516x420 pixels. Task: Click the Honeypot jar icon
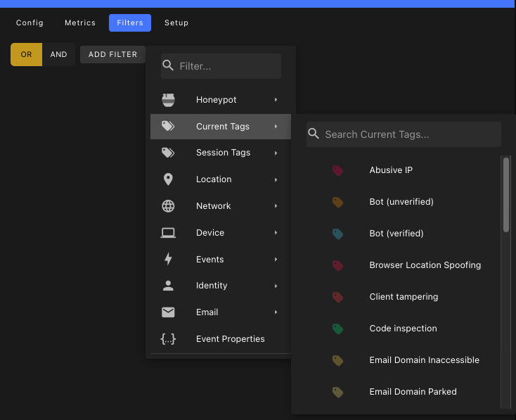pos(168,100)
